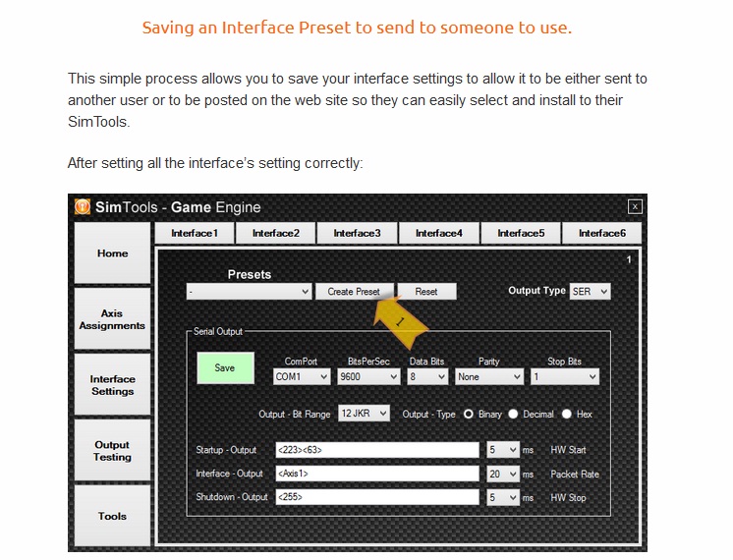
Task: Go to Axis Assignments
Action: pyautogui.click(x=112, y=318)
